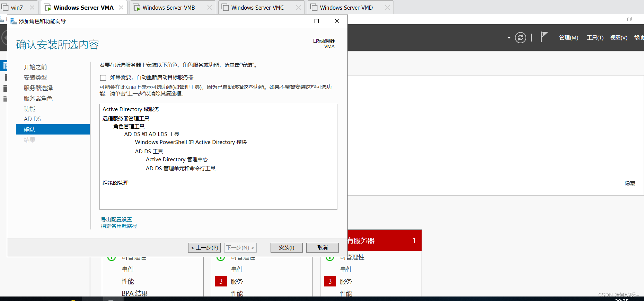This screenshot has width=644, height=301.
Task: Click the win7 tab's VM icon
Action: point(5,7)
